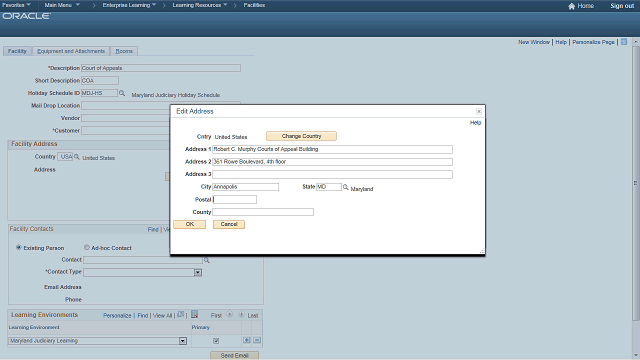Screen dimensions: 640x360
Task: Open New Window link
Action: point(534,42)
